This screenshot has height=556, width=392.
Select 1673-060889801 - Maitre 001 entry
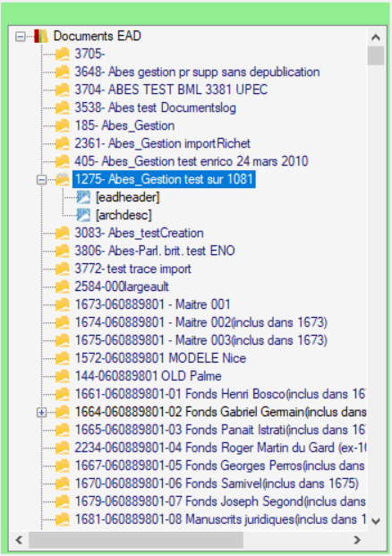click(152, 304)
